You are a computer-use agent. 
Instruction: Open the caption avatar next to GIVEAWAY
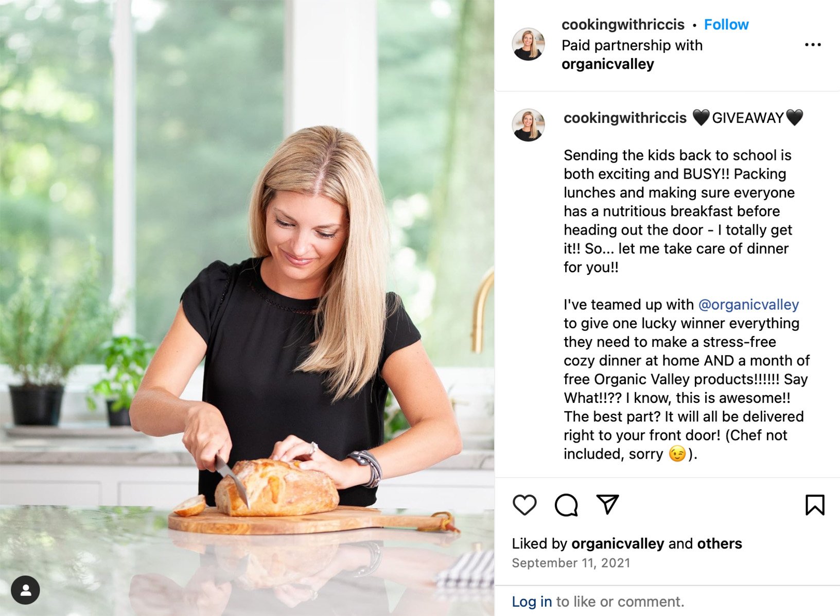coord(529,125)
